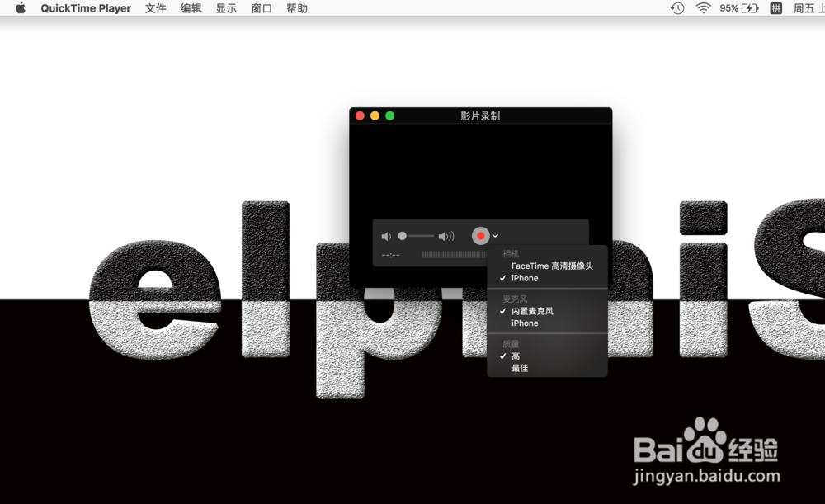Close the 影片录制 window
The height and width of the screenshot is (504, 825).
click(360, 115)
